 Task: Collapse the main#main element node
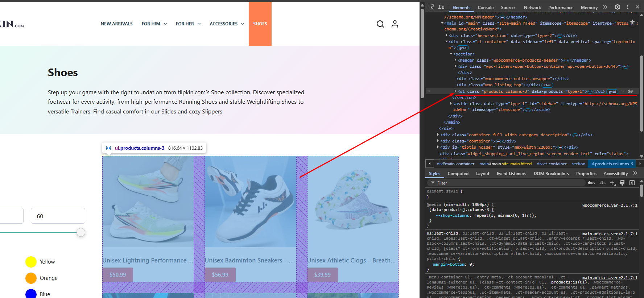pos(442,23)
